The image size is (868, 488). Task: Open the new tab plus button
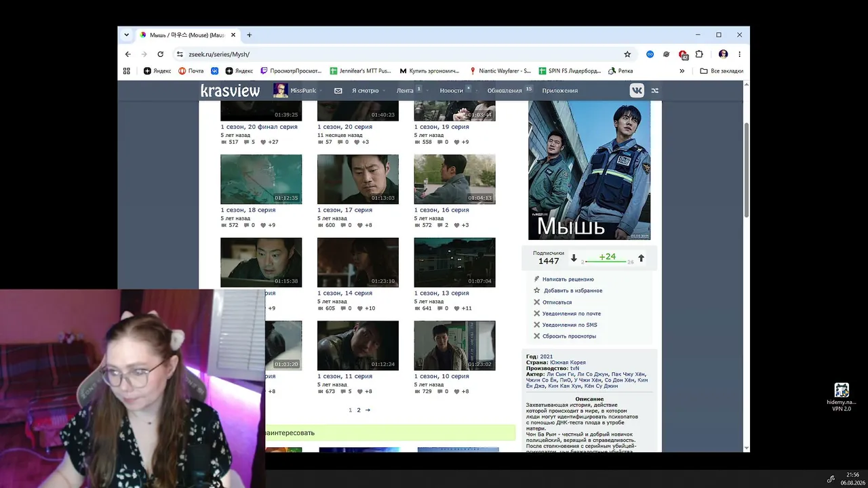249,35
